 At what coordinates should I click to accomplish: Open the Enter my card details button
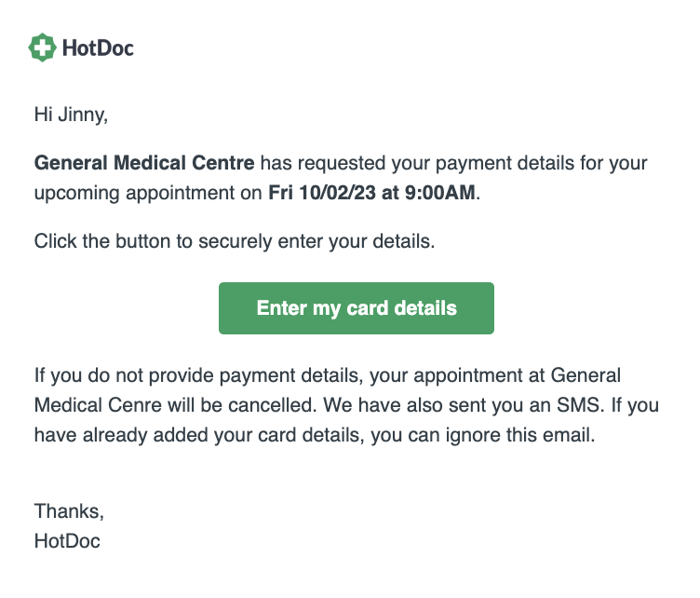click(x=357, y=308)
